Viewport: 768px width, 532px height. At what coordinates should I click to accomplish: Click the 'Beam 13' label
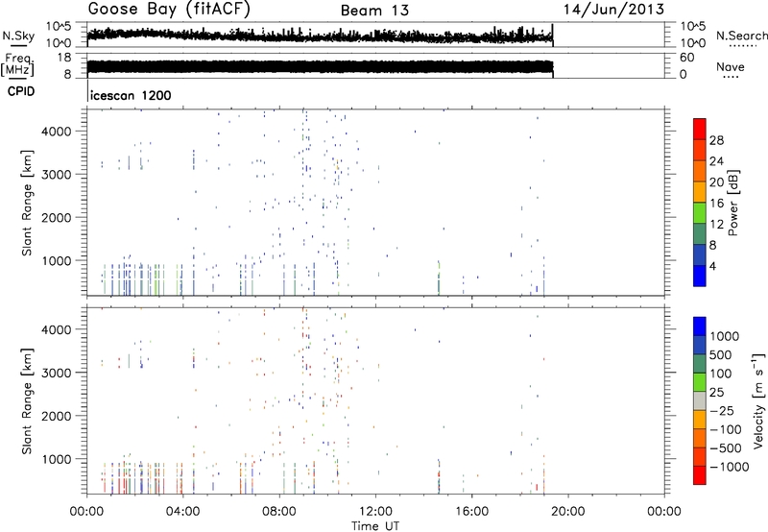click(374, 11)
